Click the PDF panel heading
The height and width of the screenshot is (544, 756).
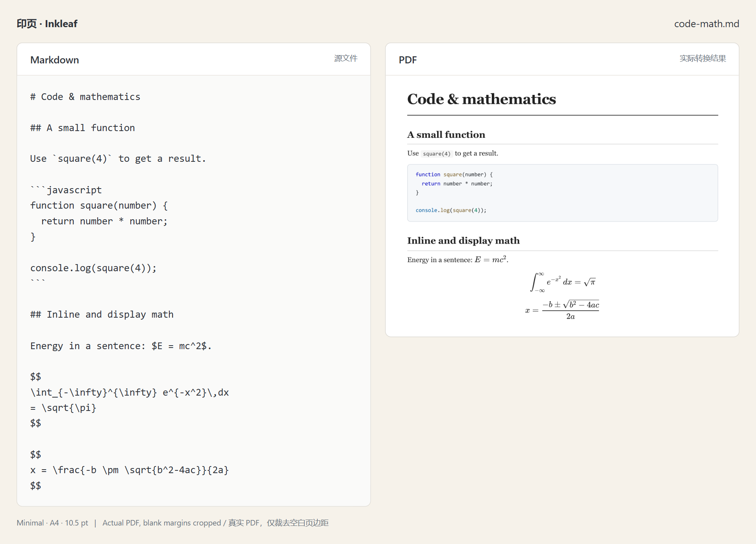(408, 60)
